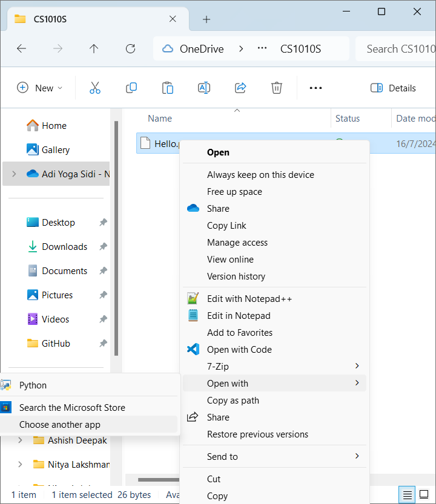Click the Copy icon in toolbar

point(131,88)
